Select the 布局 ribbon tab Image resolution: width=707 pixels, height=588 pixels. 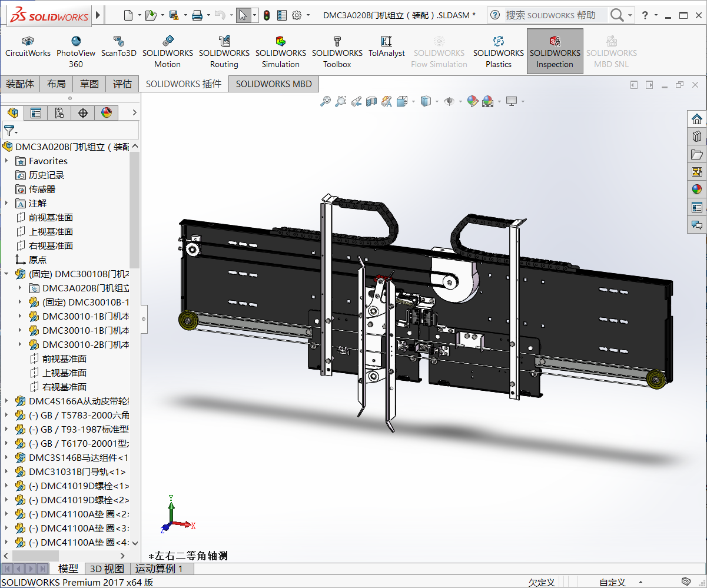coord(57,84)
